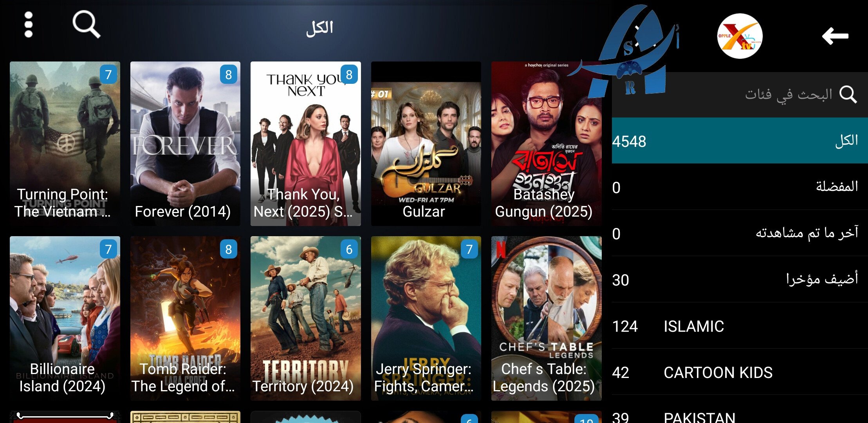Viewport: 868px width, 423px height.
Task: Open the CARTOON KIDS category
Action: tap(740, 372)
